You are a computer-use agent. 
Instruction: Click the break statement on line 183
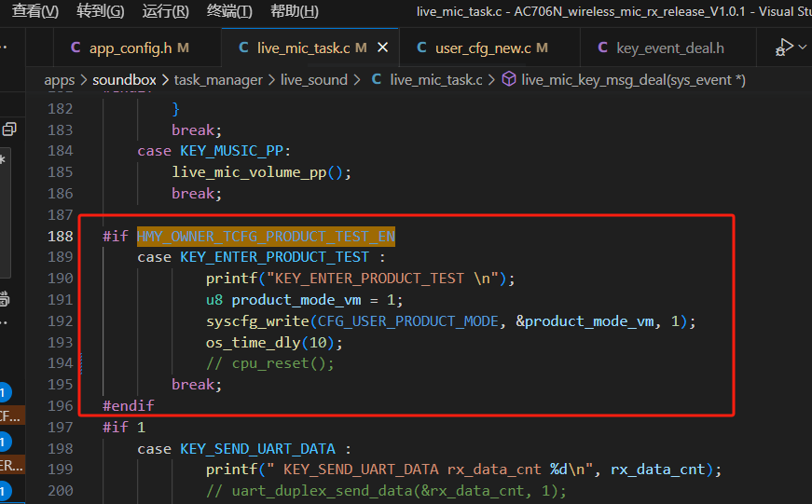point(197,129)
